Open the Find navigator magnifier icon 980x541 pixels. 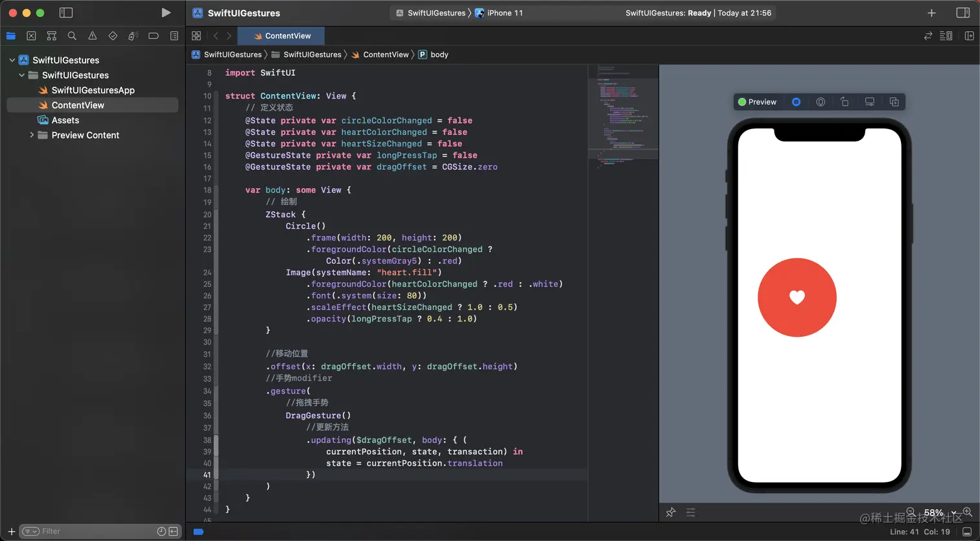click(x=72, y=36)
